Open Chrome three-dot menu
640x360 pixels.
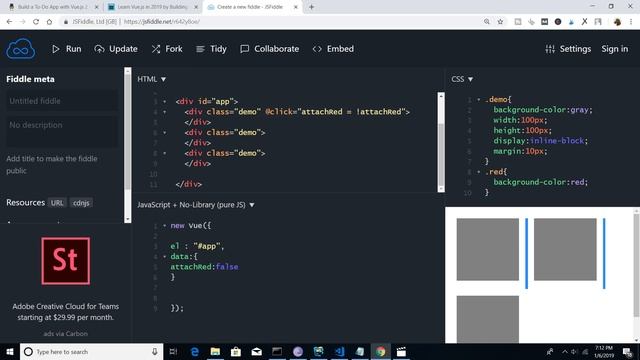coord(631,22)
